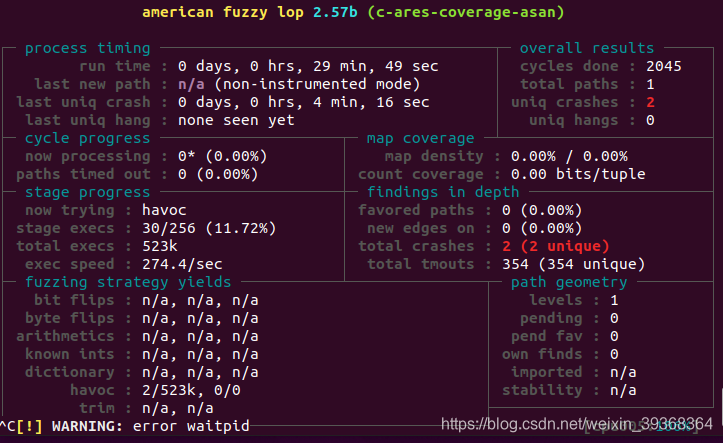This screenshot has width=723, height=443.
Task: Select favored paths value '0 (0.00%)'
Action: [x=542, y=210]
